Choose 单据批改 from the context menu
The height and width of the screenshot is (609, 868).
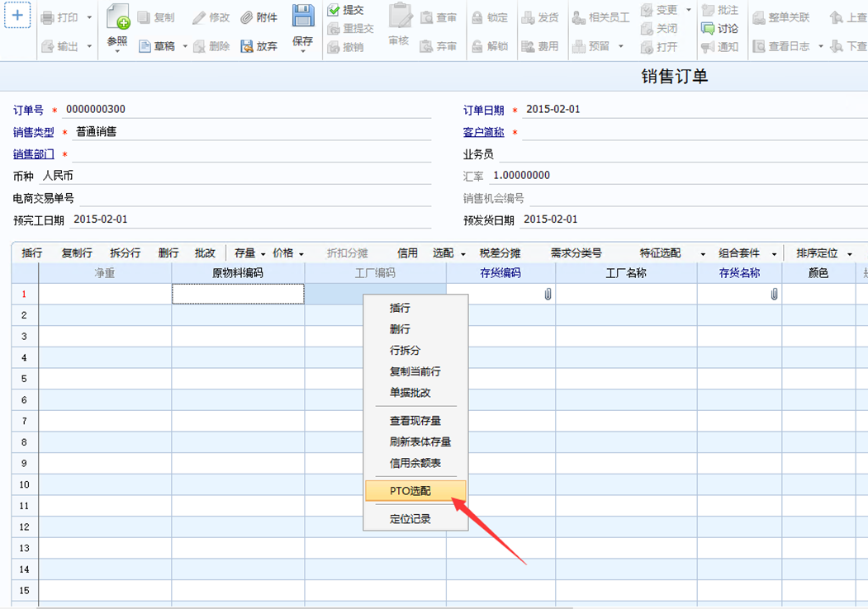point(415,392)
